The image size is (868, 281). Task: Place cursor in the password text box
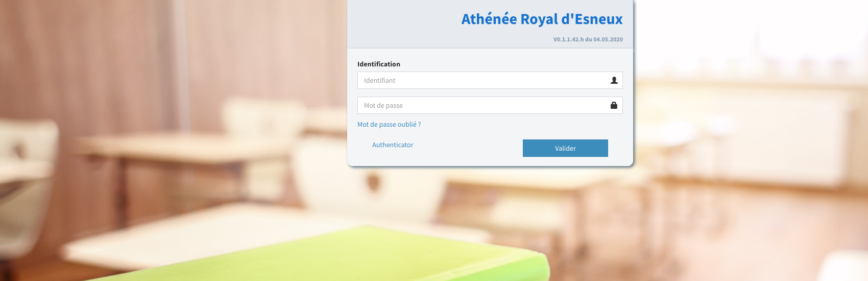point(490,105)
